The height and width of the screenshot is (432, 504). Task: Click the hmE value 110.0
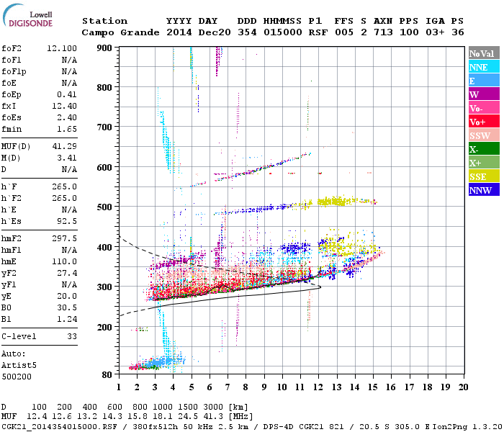pyautogui.click(x=64, y=261)
